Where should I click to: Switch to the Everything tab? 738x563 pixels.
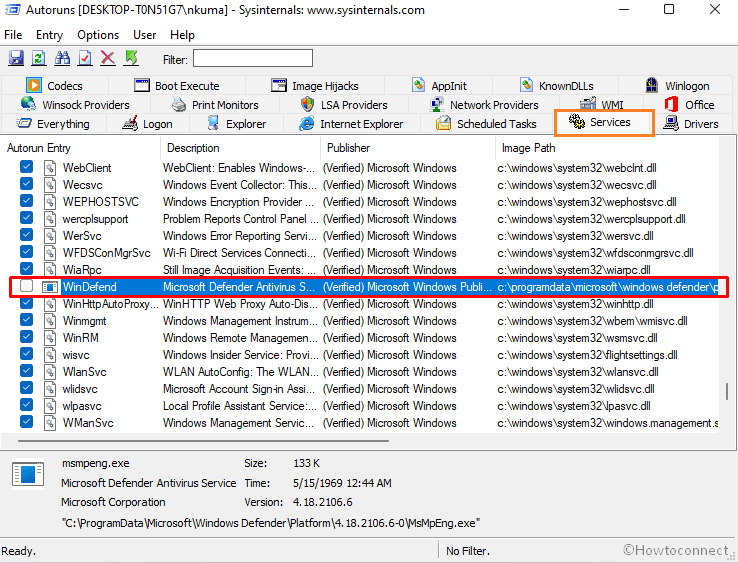click(53, 124)
